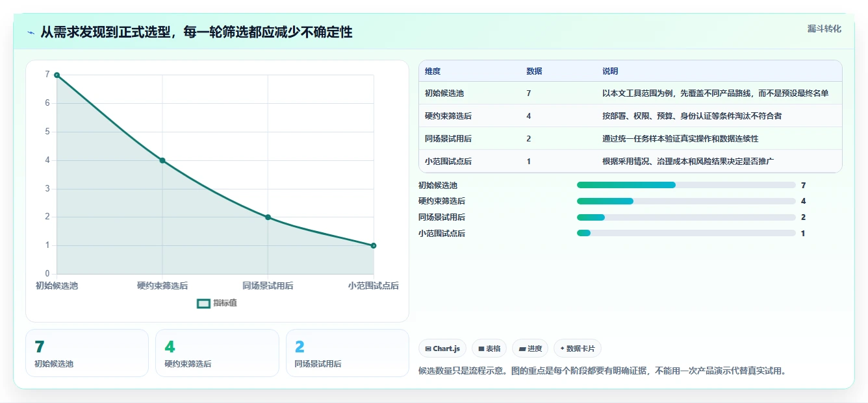Click the value 1 in the table
Viewport: 868px width, 403px height.
pyautogui.click(x=529, y=162)
